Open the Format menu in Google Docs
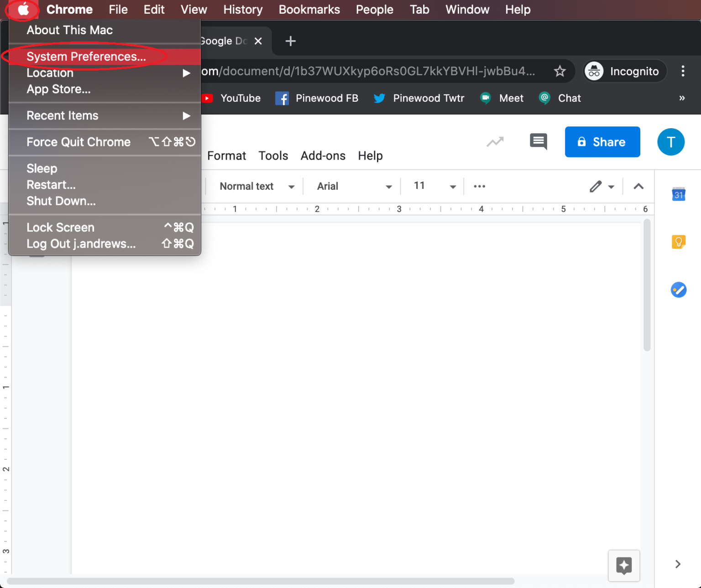 (x=226, y=156)
